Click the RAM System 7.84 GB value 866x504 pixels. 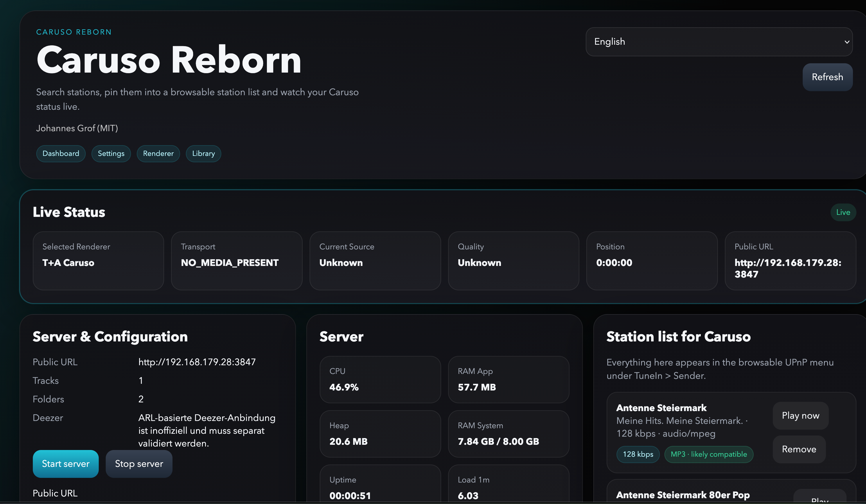498,442
